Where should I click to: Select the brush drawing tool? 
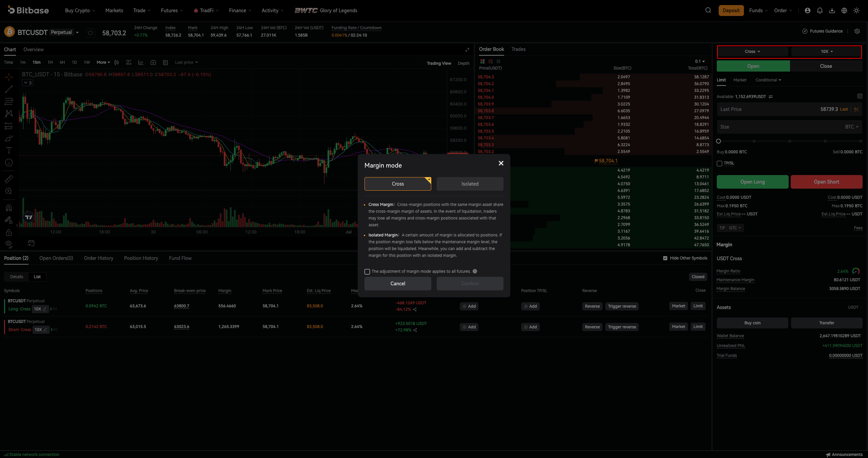(x=9, y=138)
